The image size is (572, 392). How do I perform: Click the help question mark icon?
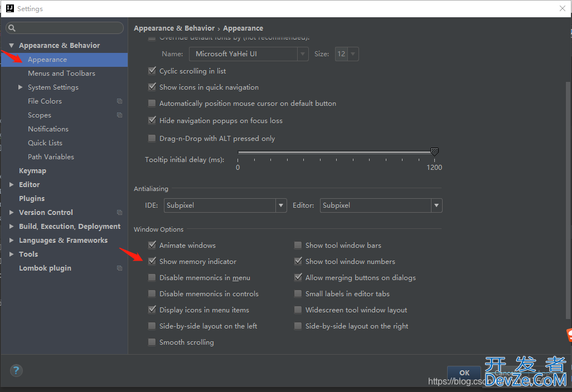16,370
